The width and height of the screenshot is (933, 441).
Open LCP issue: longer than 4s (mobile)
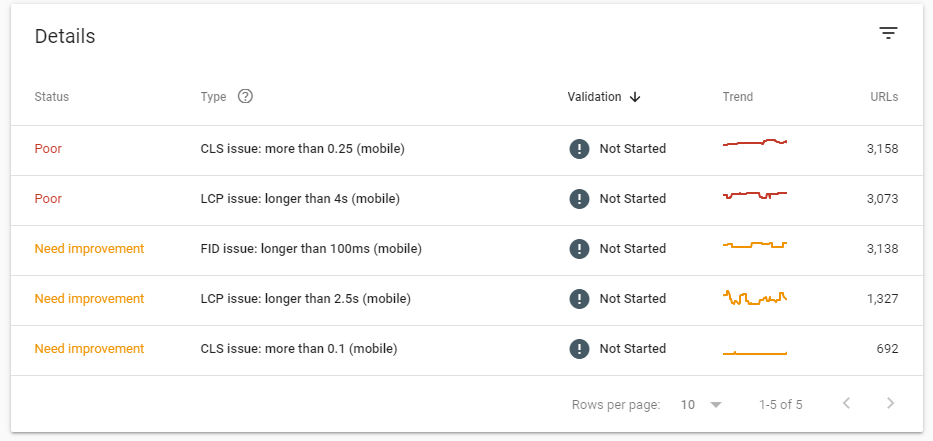(x=300, y=199)
